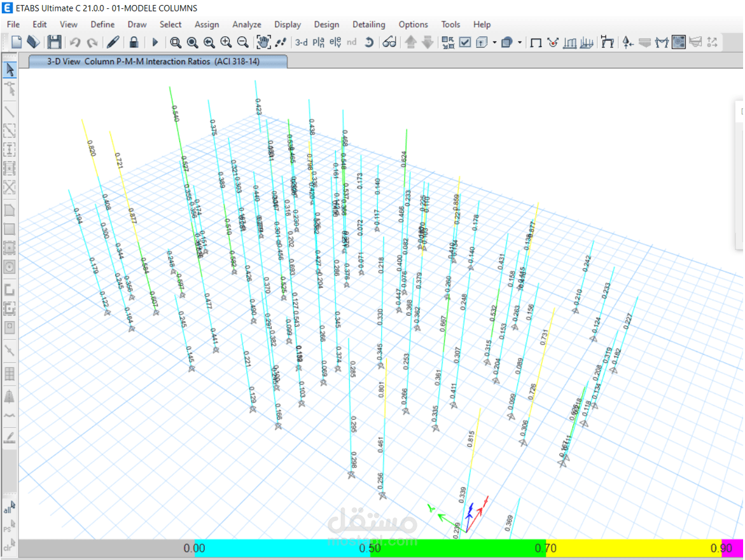Open the Analyze menu
This screenshot has height=560, width=745.
tap(247, 24)
